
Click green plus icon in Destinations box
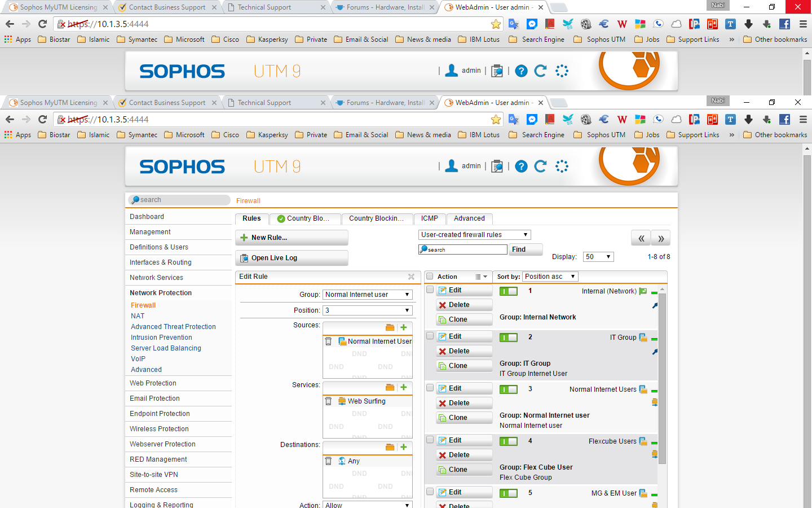pos(404,447)
